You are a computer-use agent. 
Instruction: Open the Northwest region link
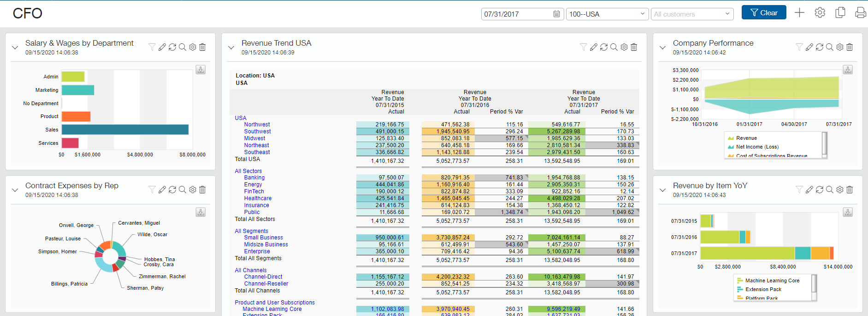click(257, 125)
